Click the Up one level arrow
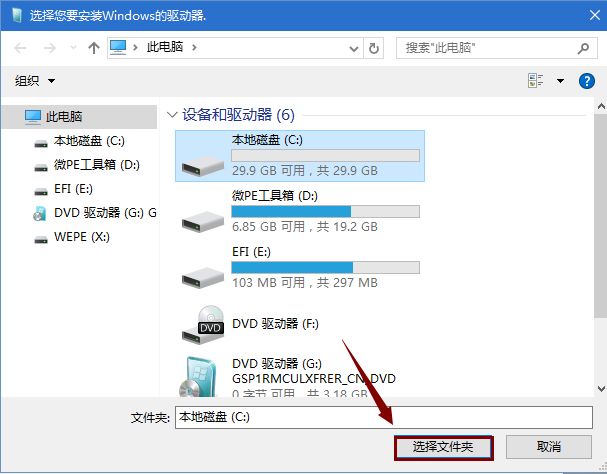 coord(93,47)
